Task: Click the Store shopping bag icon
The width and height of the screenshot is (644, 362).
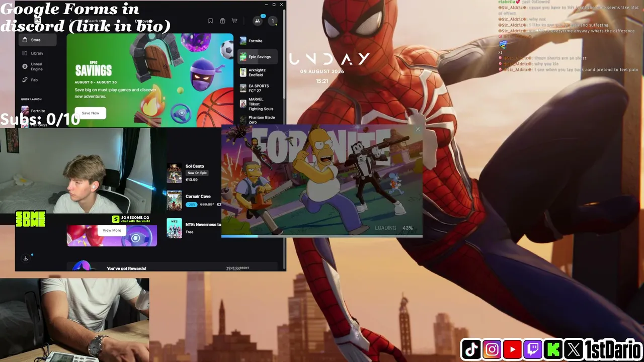Action: point(25,40)
